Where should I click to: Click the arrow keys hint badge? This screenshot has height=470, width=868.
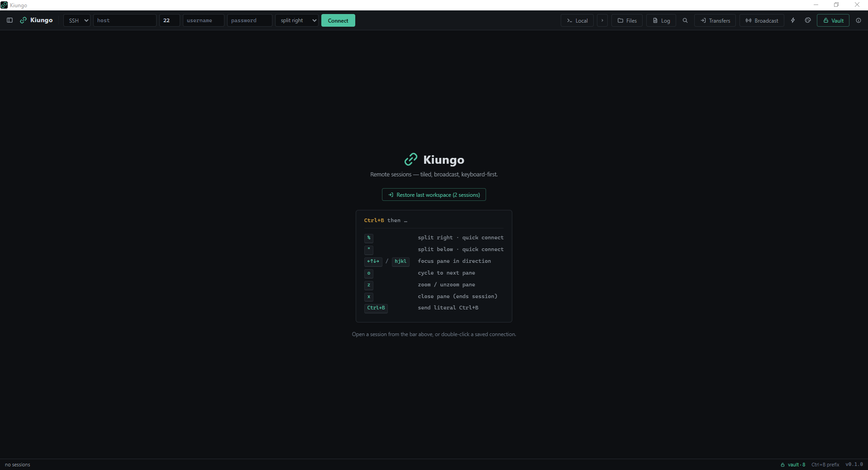373,261
